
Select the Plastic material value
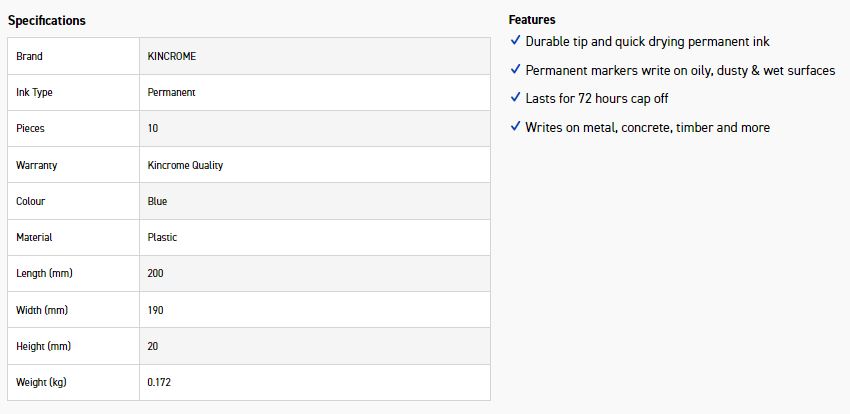[162, 237]
